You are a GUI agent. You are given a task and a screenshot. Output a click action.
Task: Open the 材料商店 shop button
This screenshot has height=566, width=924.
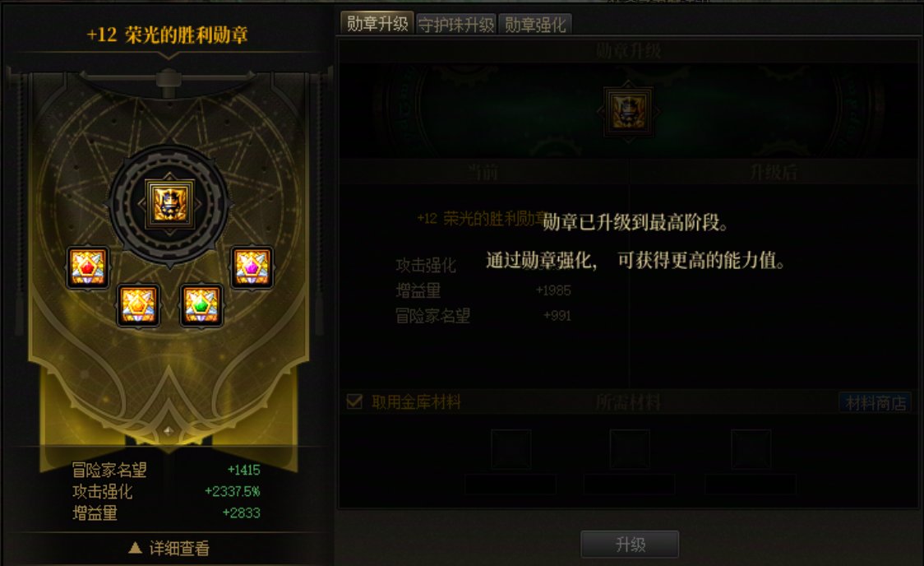click(x=875, y=403)
